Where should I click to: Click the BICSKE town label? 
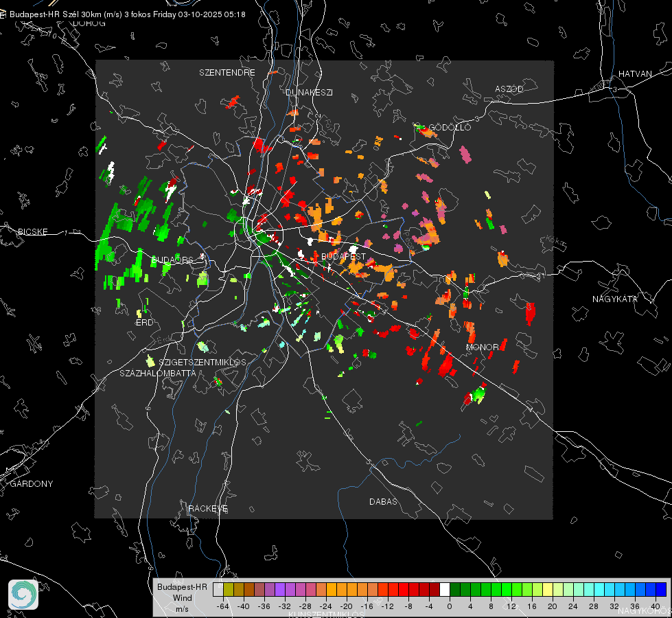32,231
